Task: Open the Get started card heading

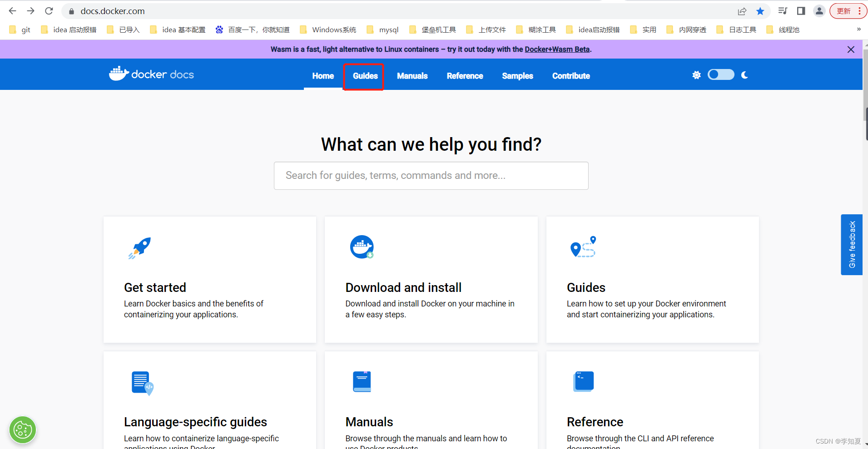Action: (155, 287)
